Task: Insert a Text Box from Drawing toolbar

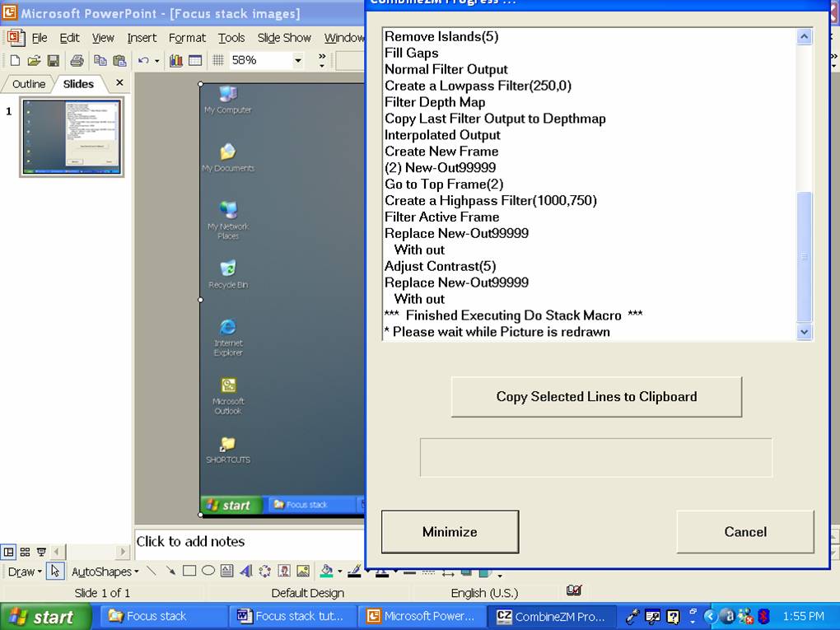Action: pyautogui.click(x=227, y=571)
